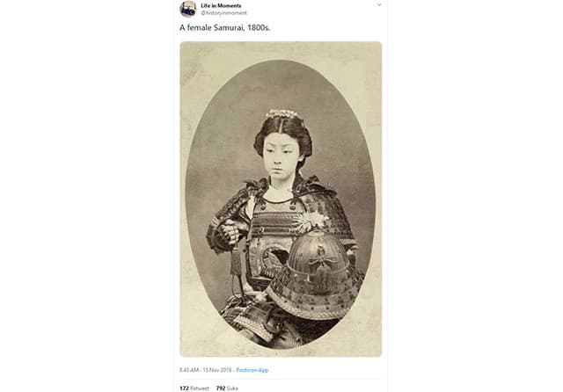Visit the @historyinmoment handle link
This screenshot has height=392, width=563.
tap(223, 13)
